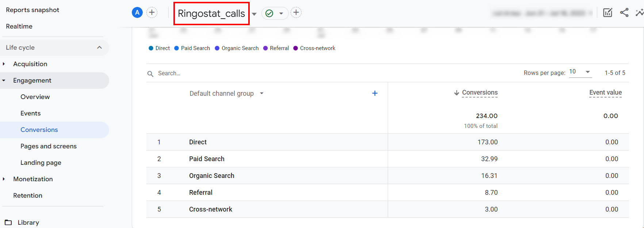Image resolution: width=644 pixels, height=228 pixels.
Task: Open the customize report icon
Action: click(608, 13)
